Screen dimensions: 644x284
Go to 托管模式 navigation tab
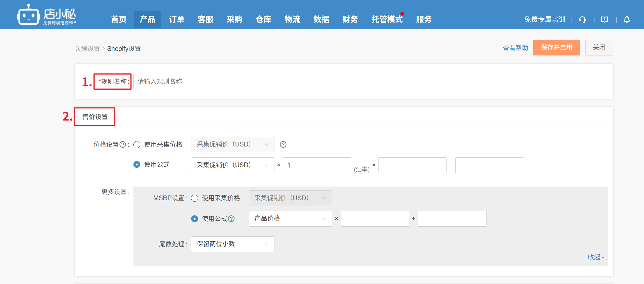(x=387, y=19)
